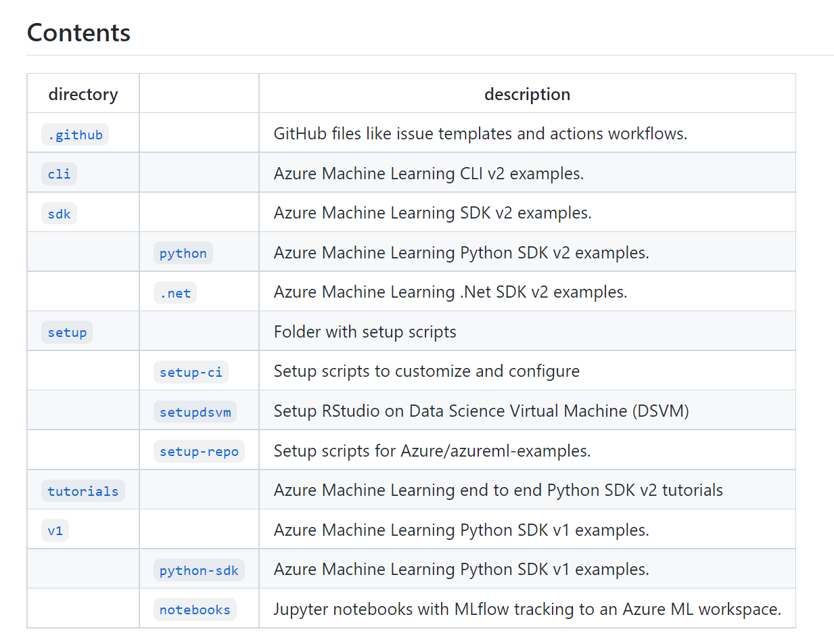Viewport: 834px width, 644px height.
Task: Open the setup directory link
Action: coord(67,333)
